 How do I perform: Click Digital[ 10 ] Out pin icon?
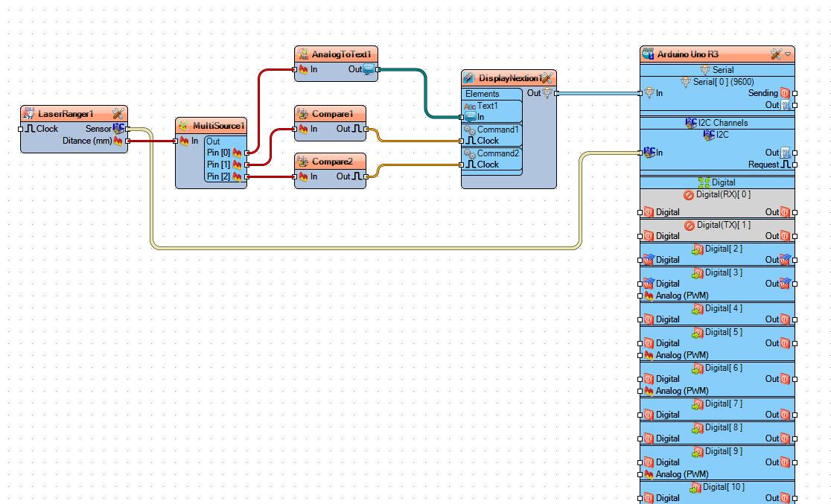[x=785, y=498]
